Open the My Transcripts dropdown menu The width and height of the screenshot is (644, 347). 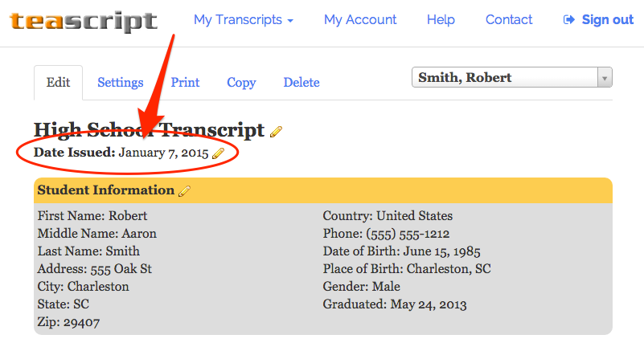pos(244,20)
